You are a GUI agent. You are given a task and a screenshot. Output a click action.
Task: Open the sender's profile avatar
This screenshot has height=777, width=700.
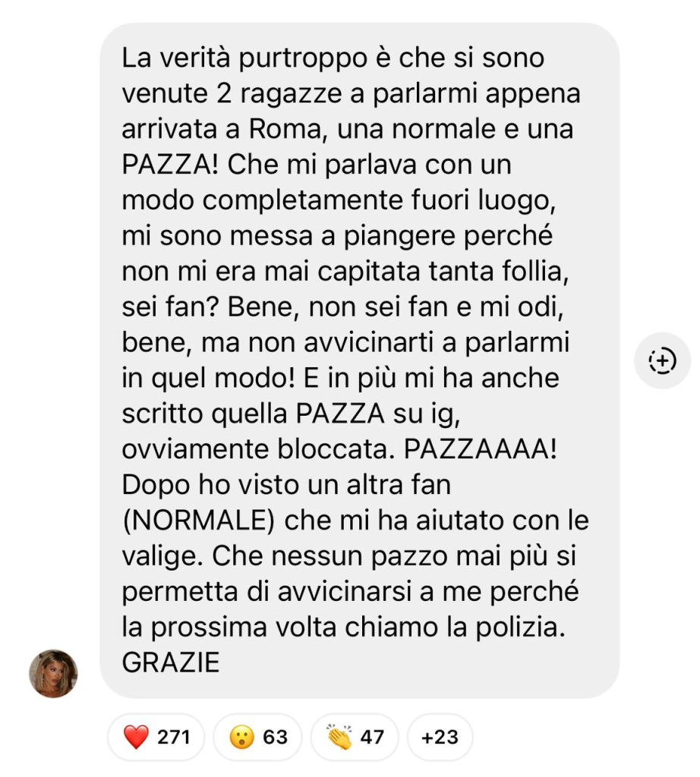coord(53,674)
